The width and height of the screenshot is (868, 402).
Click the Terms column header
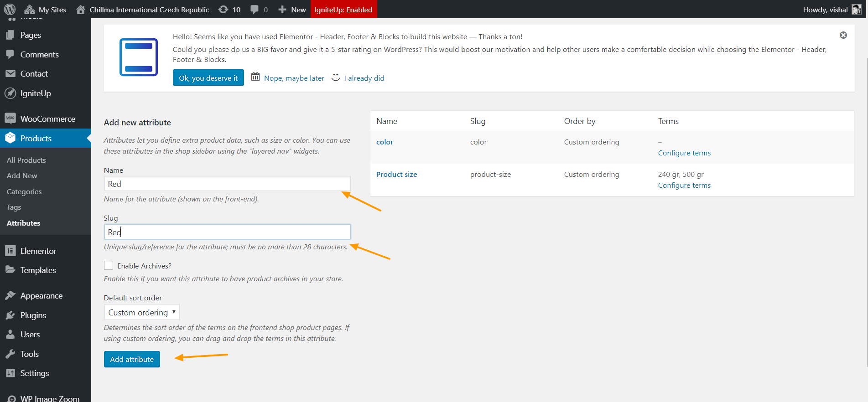coord(668,121)
